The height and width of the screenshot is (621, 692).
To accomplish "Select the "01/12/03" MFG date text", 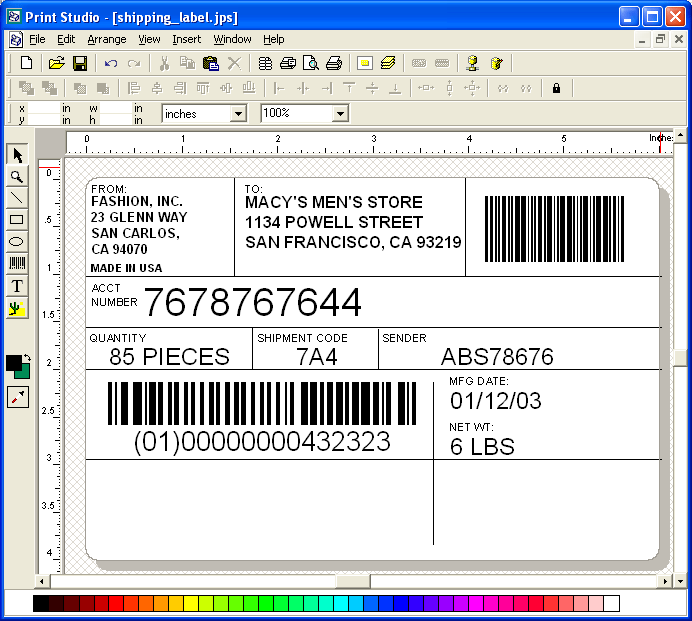I will click(496, 401).
